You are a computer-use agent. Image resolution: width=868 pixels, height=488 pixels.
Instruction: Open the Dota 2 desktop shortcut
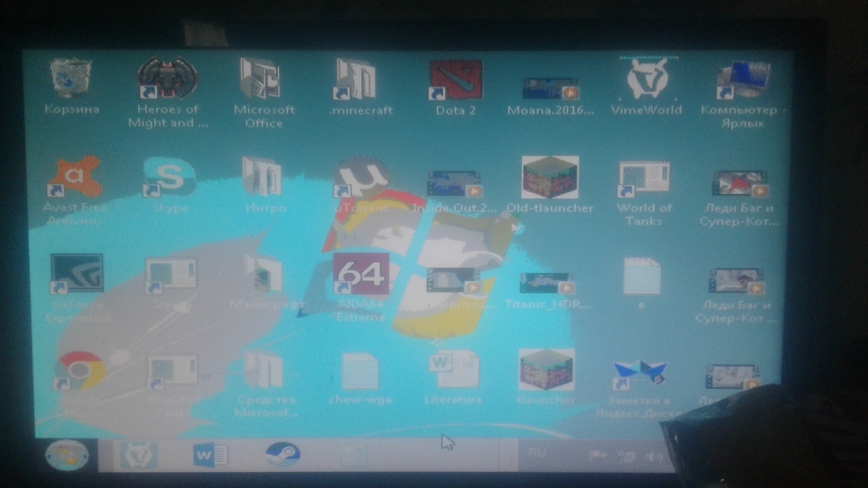click(456, 80)
